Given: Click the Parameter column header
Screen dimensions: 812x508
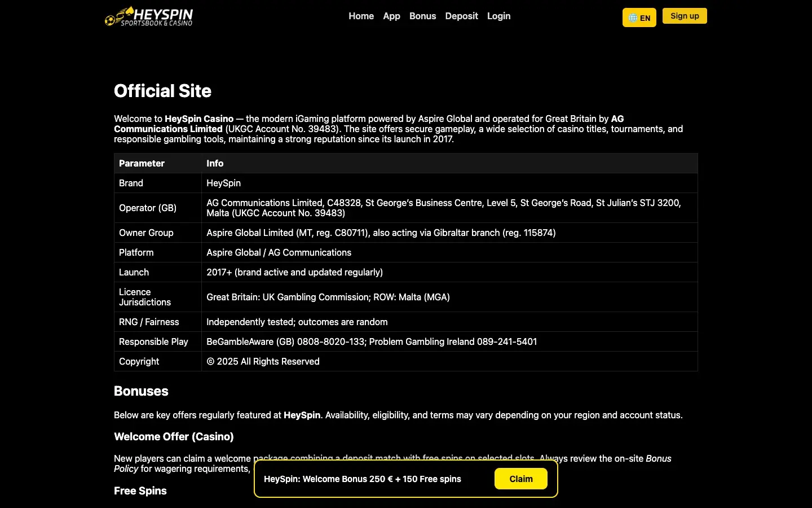Looking at the screenshot, I should click(158, 163).
